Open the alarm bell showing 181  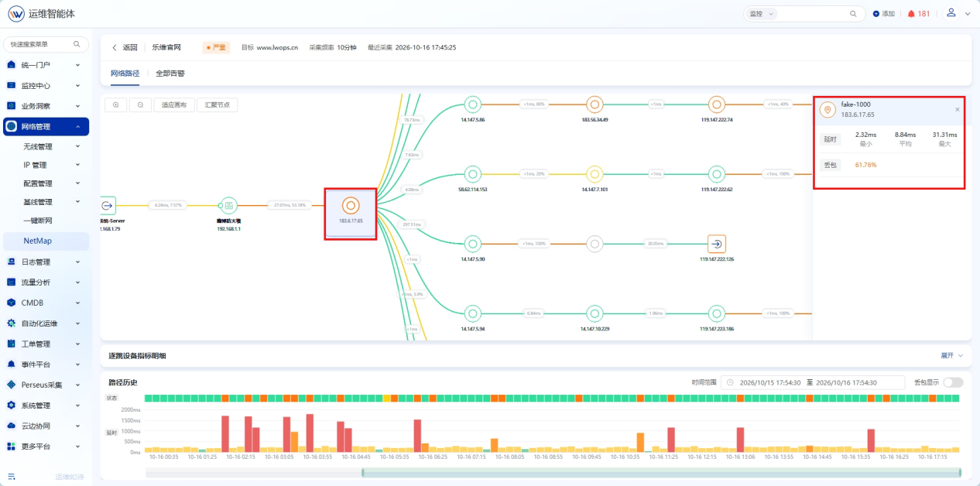[x=919, y=14]
